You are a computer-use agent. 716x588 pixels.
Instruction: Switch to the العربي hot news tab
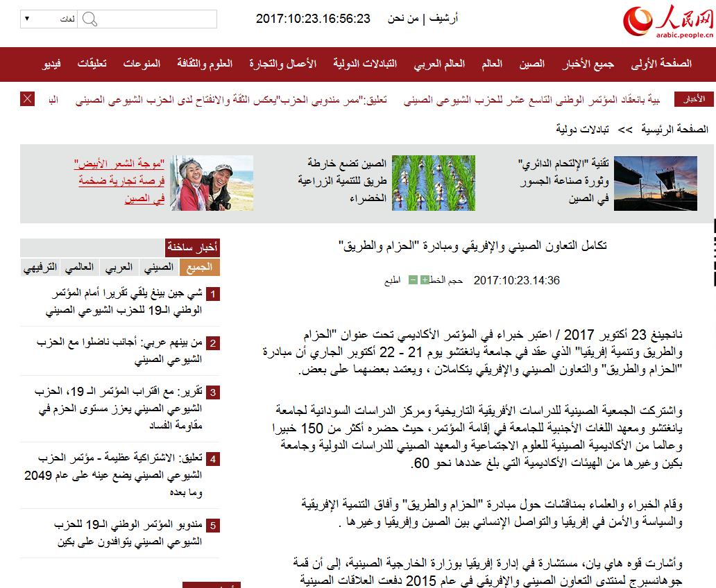(x=119, y=268)
